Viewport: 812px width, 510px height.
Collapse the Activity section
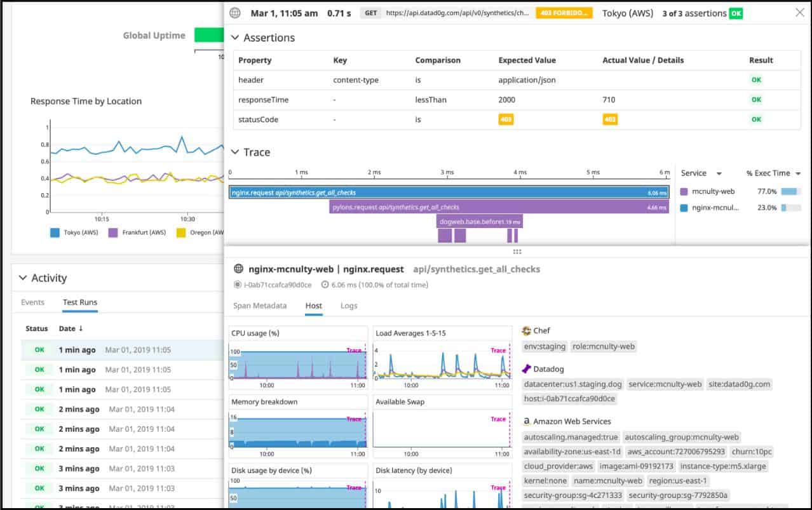[23, 278]
